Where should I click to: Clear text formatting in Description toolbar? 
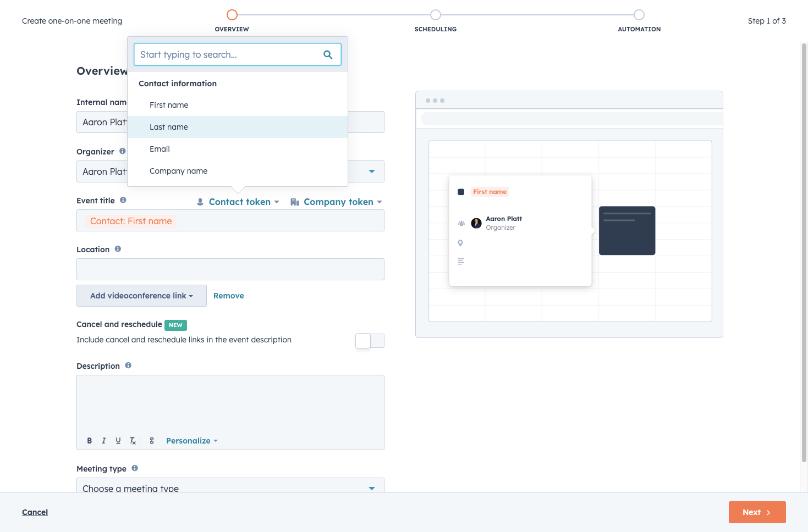(x=133, y=441)
